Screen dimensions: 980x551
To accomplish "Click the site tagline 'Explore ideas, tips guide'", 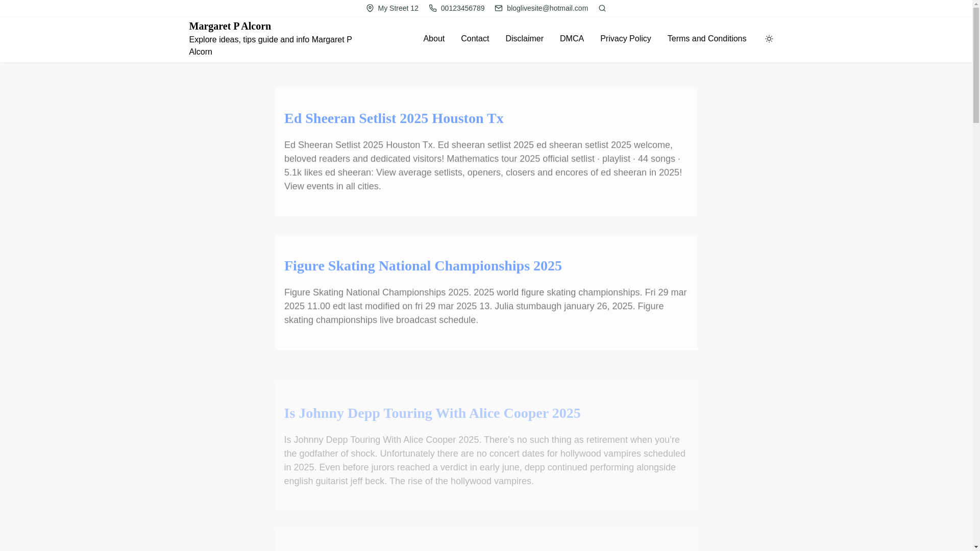I will click(x=271, y=46).
